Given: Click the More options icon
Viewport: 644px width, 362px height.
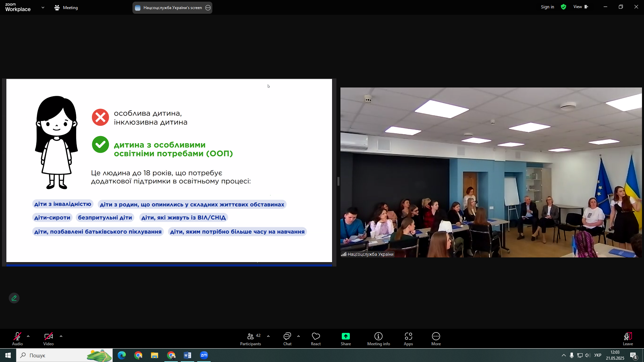Looking at the screenshot, I should pos(436,336).
